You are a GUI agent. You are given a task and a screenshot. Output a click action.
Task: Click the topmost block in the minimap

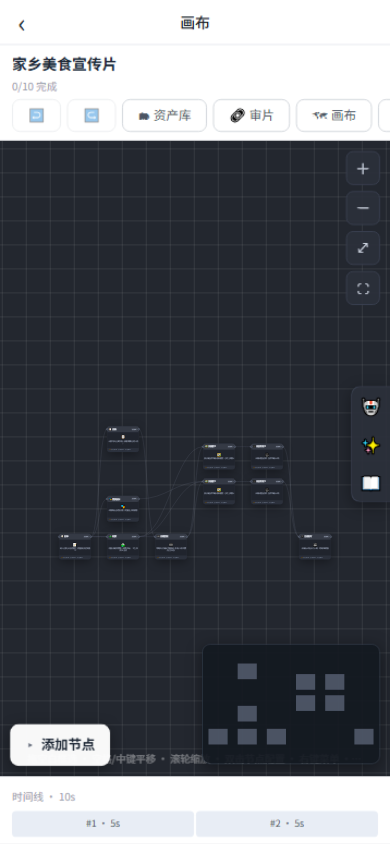click(247, 671)
